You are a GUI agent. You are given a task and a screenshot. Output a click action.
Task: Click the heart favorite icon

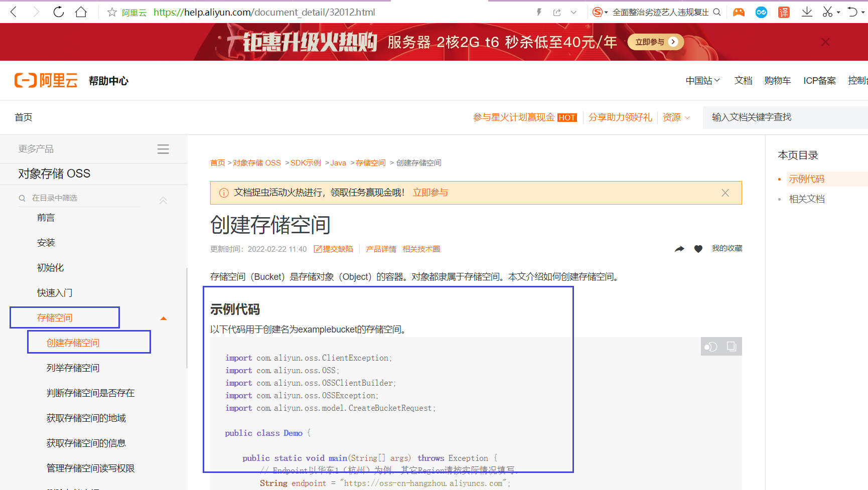[698, 249]
